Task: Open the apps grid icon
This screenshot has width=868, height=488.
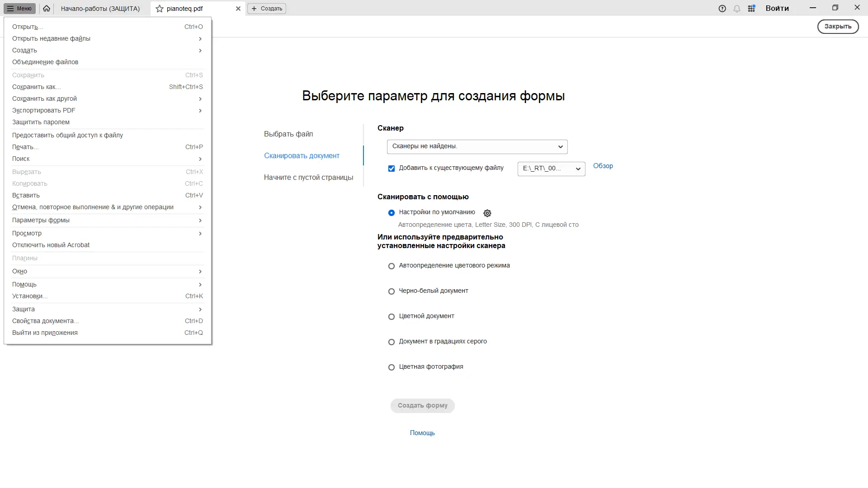Action: coord(751,9)
